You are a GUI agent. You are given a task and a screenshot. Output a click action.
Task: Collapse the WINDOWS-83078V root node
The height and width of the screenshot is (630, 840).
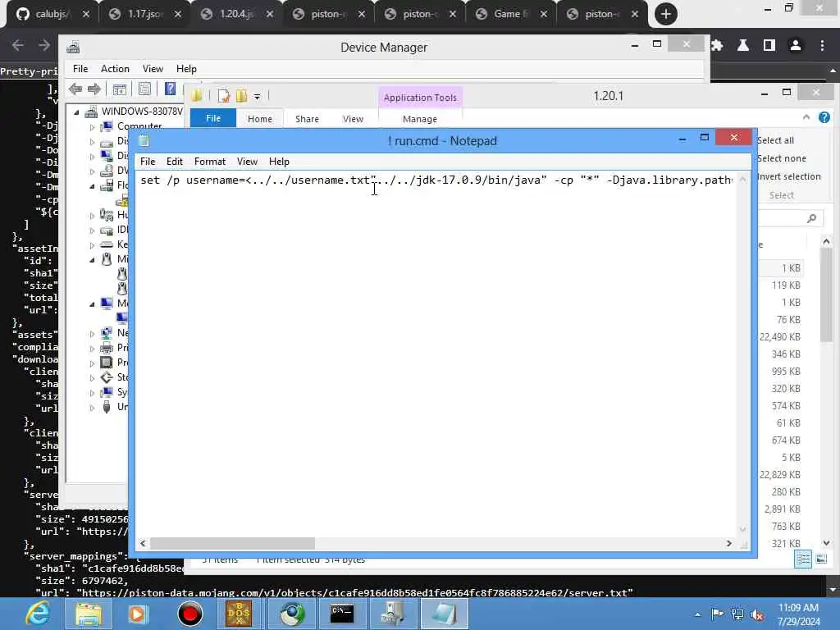[76, 112]
